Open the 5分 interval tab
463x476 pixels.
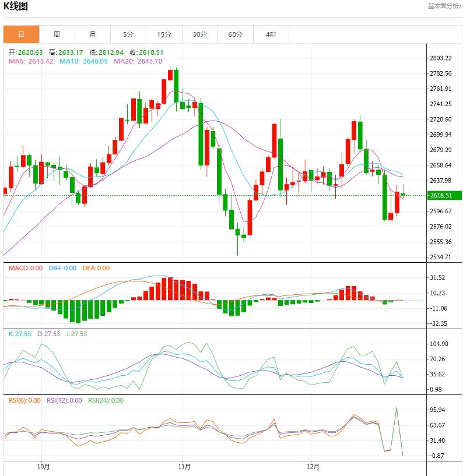(x=128, y=34)
